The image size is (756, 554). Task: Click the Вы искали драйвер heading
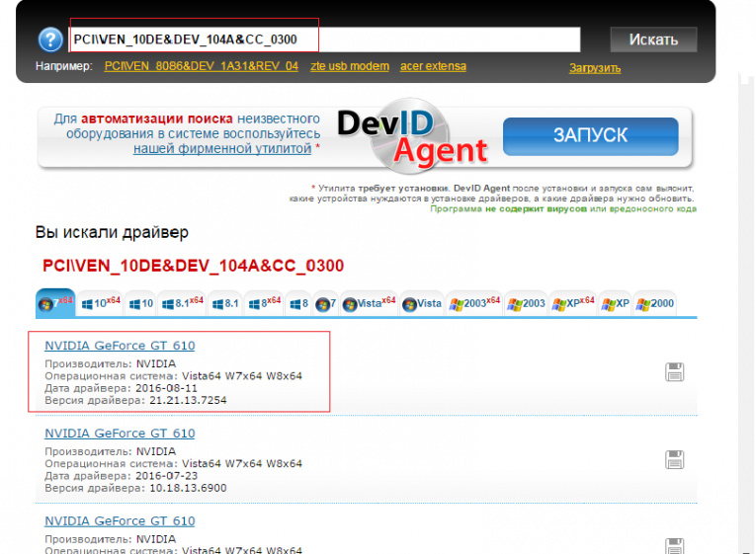[112, 233]
